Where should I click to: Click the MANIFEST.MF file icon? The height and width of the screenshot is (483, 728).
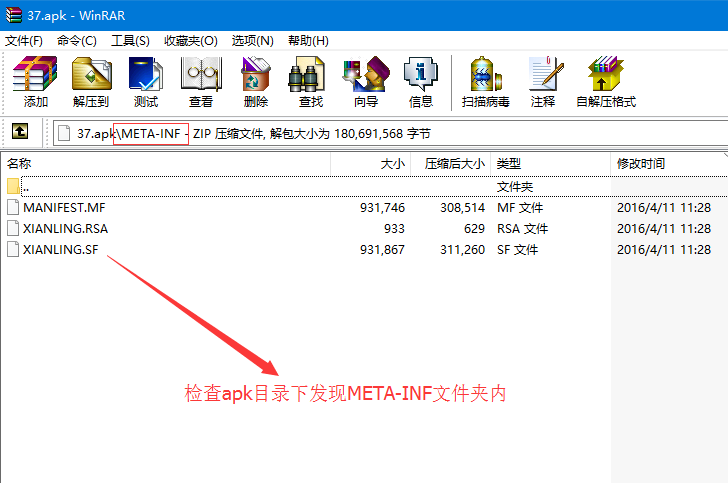(13, 207)
